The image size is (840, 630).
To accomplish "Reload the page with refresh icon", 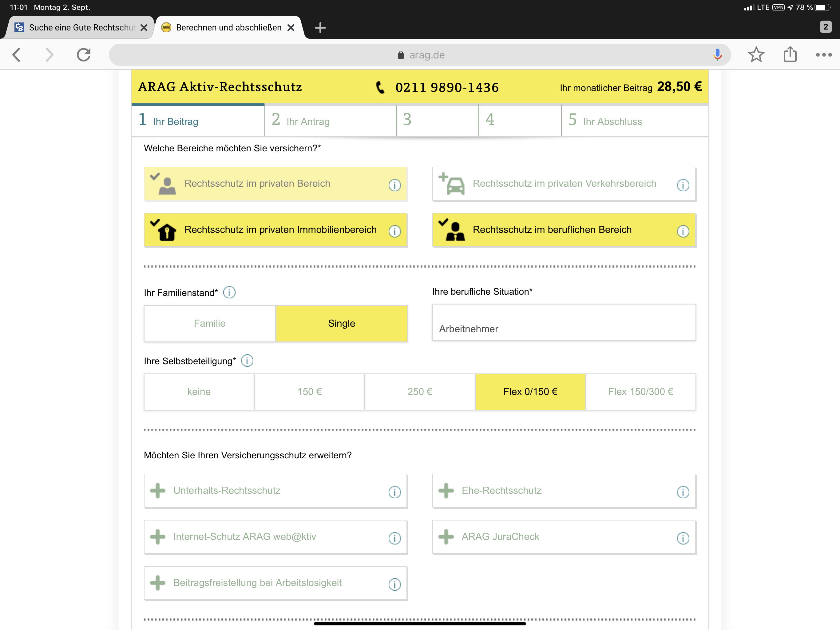I will point(84,55).
